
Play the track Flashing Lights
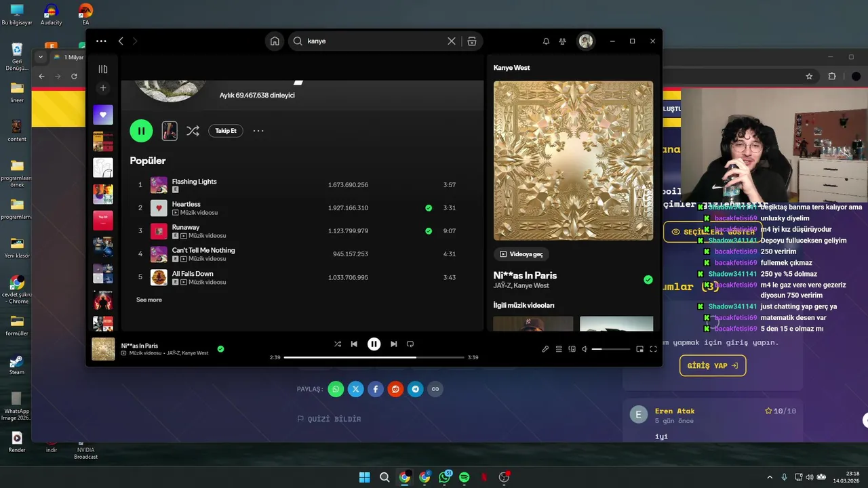pyautogui.click(x=301, y=185)
